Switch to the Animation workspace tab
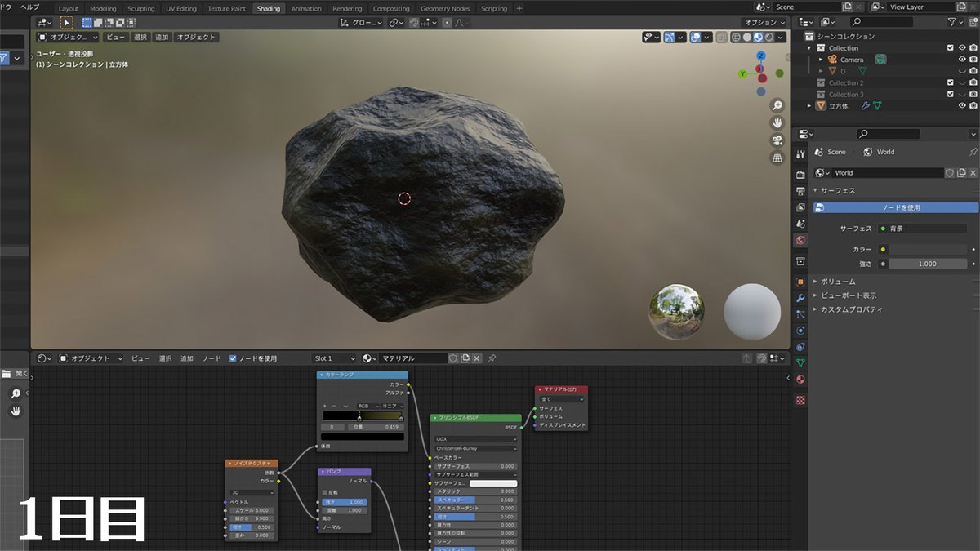The image size is (980, 551). [x=306, y=8]
